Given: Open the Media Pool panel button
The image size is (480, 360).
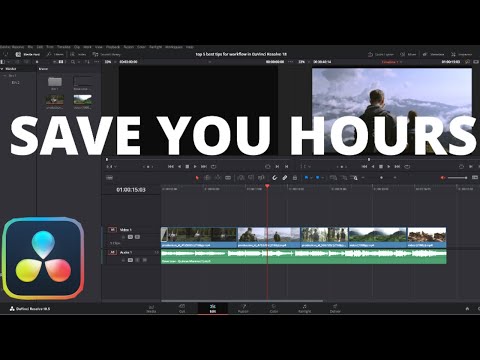Looking at the screenshot, I should (x=28, y=54).
